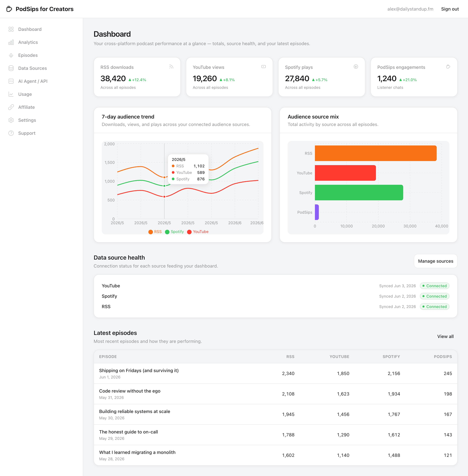
Task: Click the YouTube data point on trend line
Action: pos(164,196)
